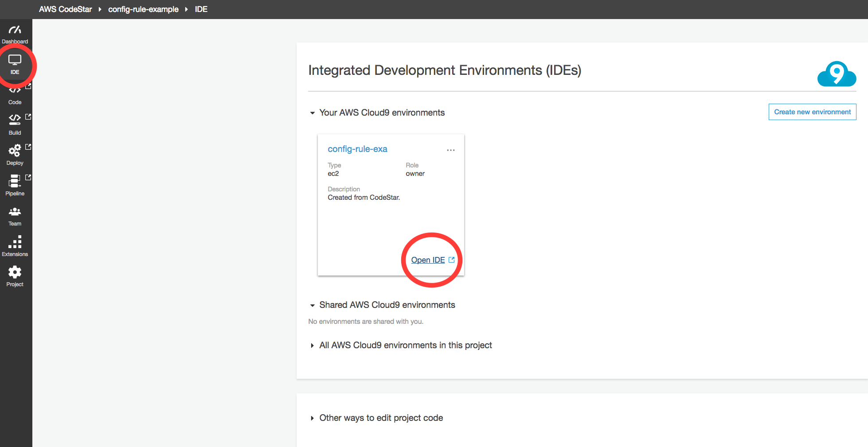868x447 pixels.
Task: Expand Other ways to edit project code
Action: coord(313,418)
